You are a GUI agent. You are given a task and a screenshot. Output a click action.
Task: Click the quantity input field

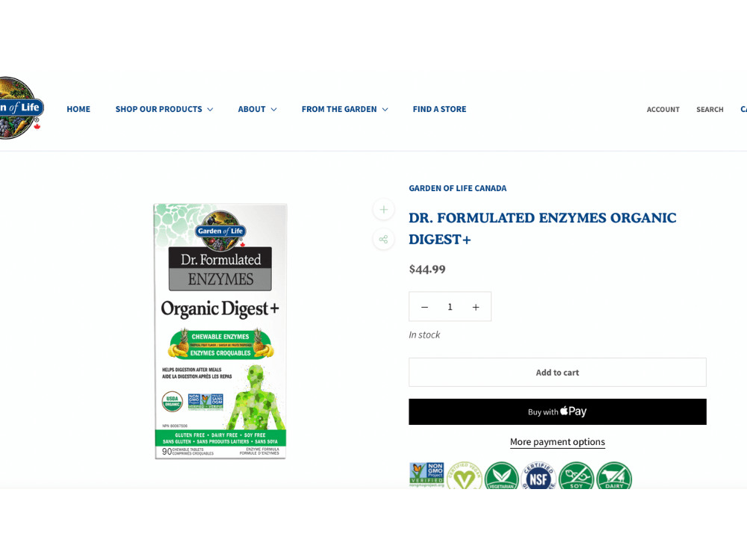click(x=450, y=307)
